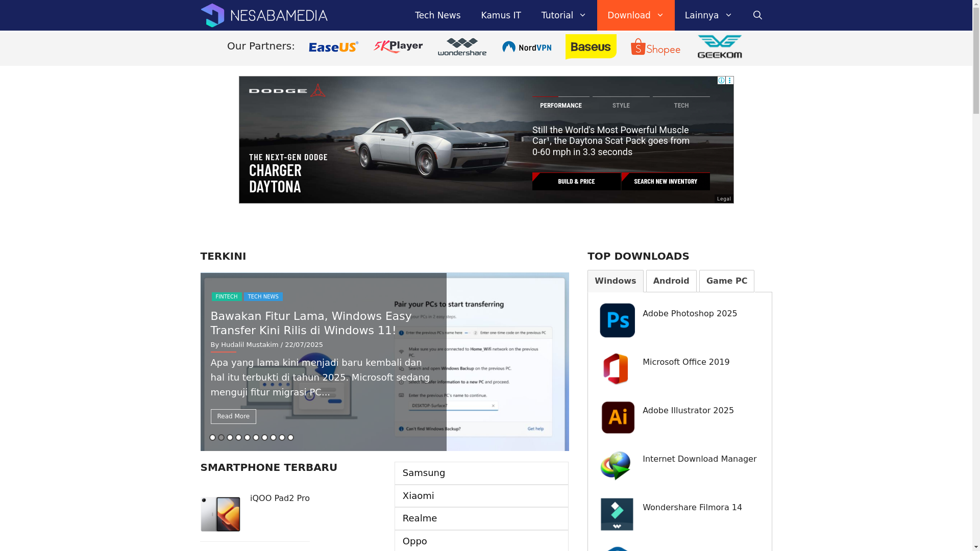Click the TECH NEWS category tag

pos(263,296)
